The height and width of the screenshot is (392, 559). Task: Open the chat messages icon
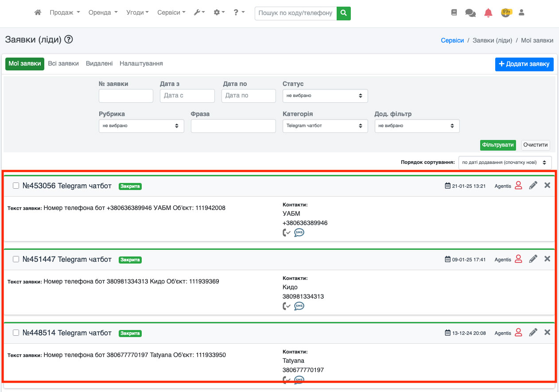470,13
